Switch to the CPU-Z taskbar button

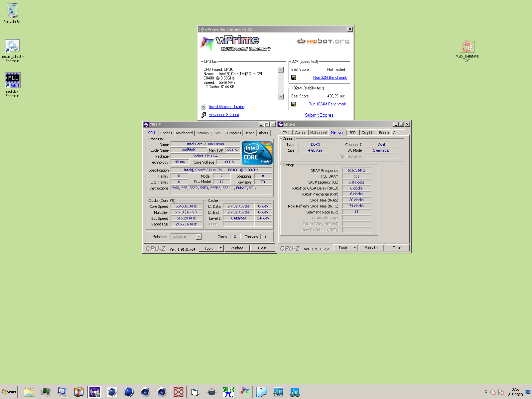(95, 392)
